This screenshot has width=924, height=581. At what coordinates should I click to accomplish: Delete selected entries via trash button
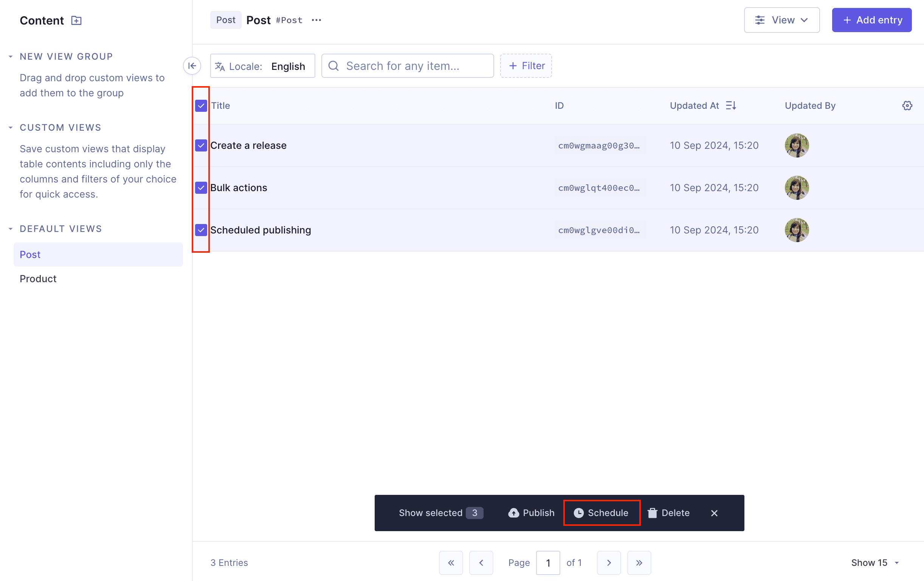(x=668, y=513)
